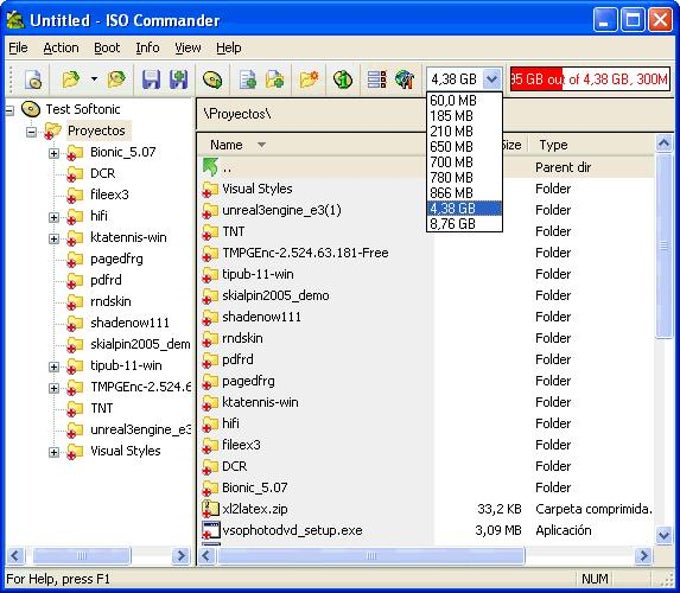Expand the Open button's dropdown arrow
This screenshot has width=680, height=593.
pos(94,79)
